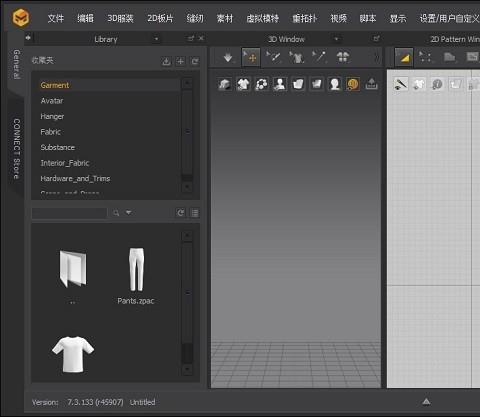This screenshot has height=417, width=480.
Task: Switch library to list view
Action: pos(195,213)
